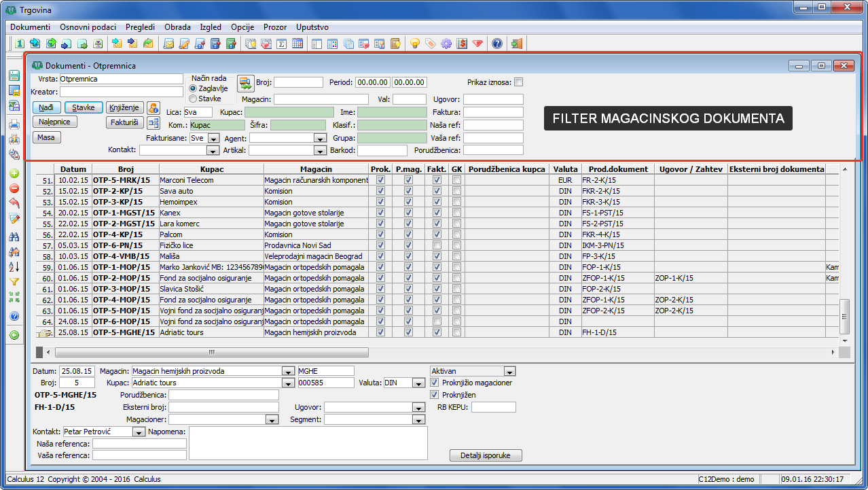Click the exit door icon in toolbar
The height and width of the screenshot is (490, 868).
coord(517,43)
